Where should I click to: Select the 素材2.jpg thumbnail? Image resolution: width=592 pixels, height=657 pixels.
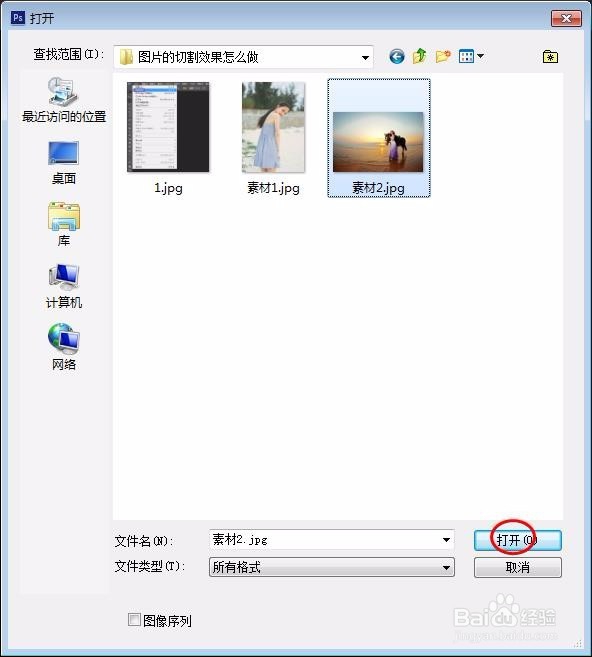pyautogui.click(x=378, y=142)
